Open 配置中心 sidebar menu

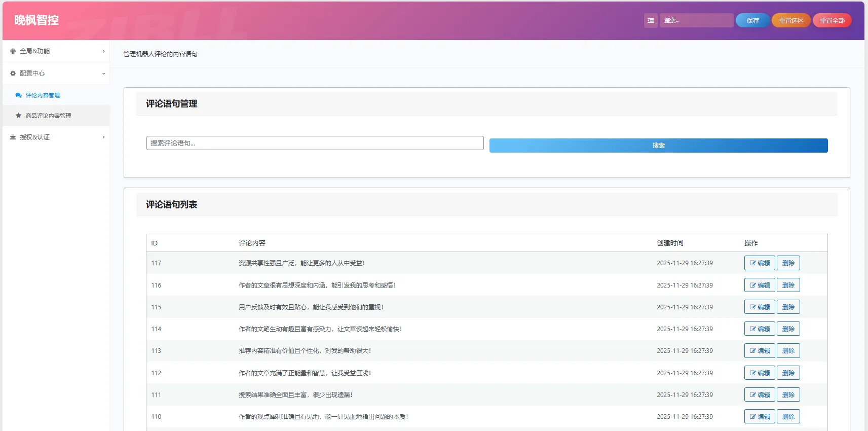click(56, 74)
